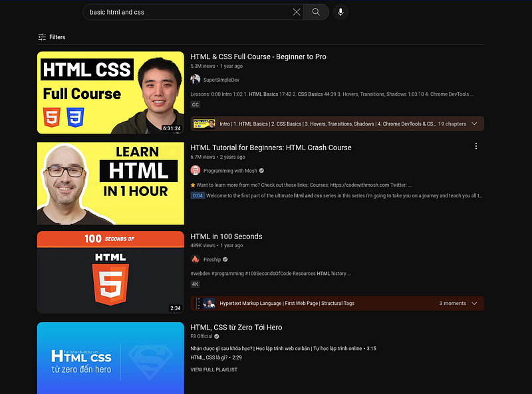Click '5.3M views · 1 year ago' text
This screenshot has width=532, height=394.
tap(217, 66)
